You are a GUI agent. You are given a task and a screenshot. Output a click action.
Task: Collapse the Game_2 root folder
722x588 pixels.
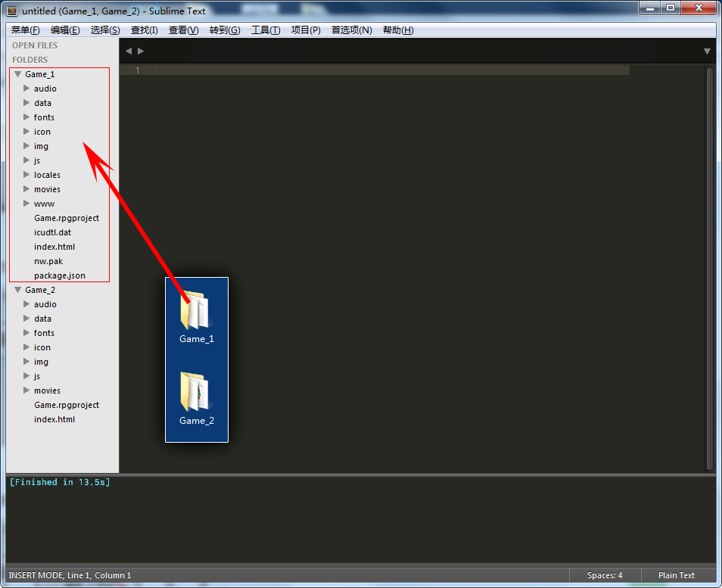18,290
